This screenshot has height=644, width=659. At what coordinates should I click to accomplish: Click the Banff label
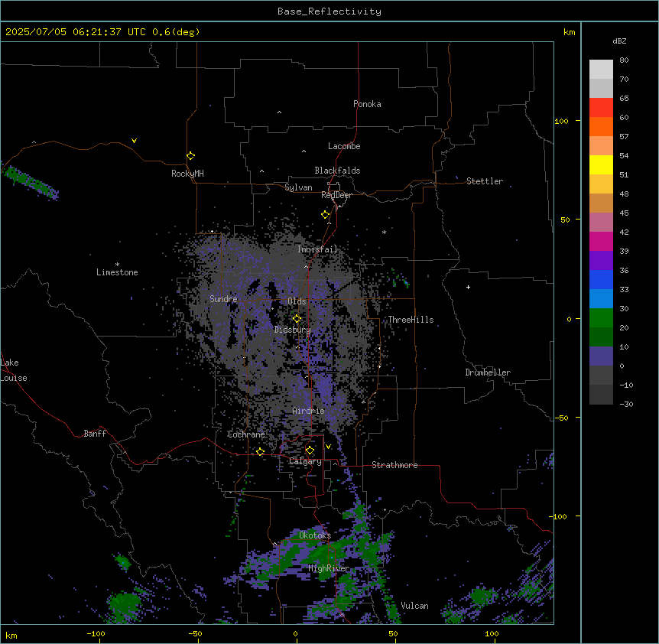coord(95,434)
